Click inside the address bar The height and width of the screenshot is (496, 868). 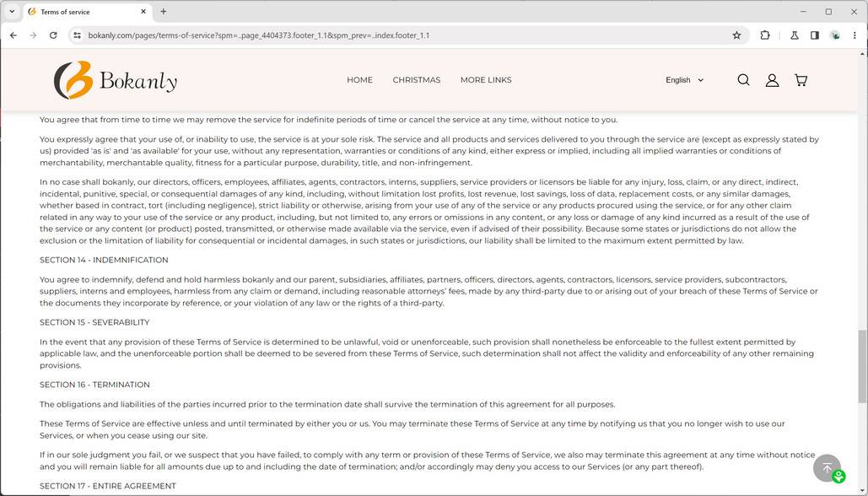coord(253,35)
